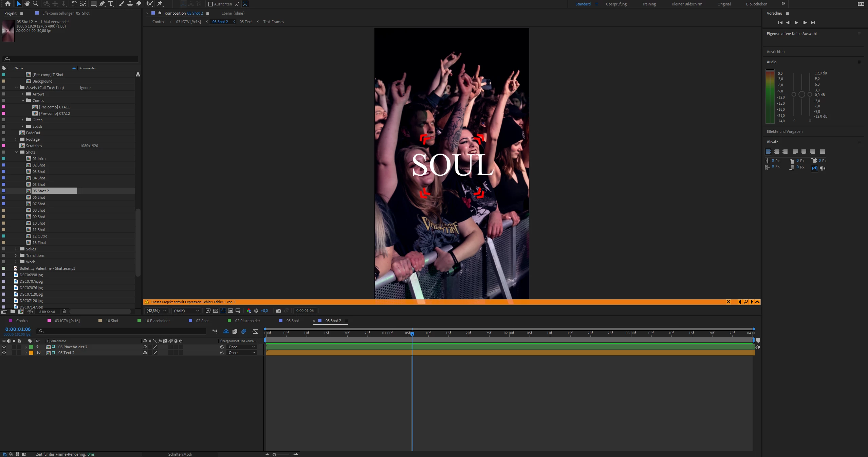Click the Puppet Pin tool
Screen dimensions: 868x457
(160, 4)
